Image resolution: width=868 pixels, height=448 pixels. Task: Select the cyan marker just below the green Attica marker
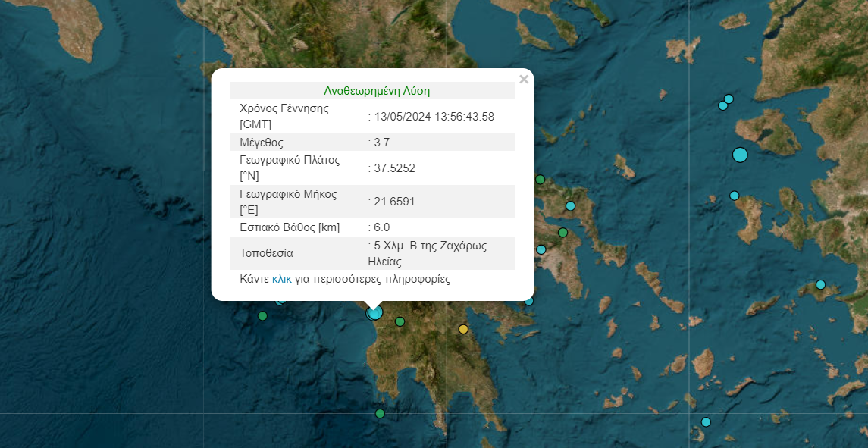[x=541, y=249]
